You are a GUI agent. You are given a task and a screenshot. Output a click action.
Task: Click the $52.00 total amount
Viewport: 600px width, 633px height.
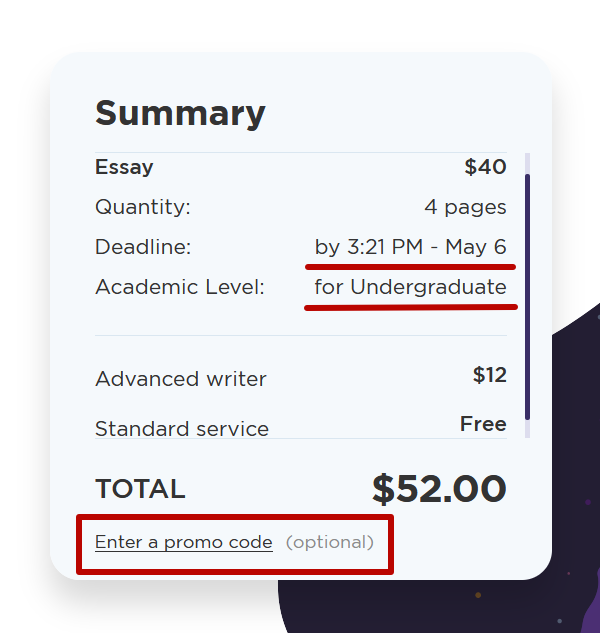pos(439,489)
